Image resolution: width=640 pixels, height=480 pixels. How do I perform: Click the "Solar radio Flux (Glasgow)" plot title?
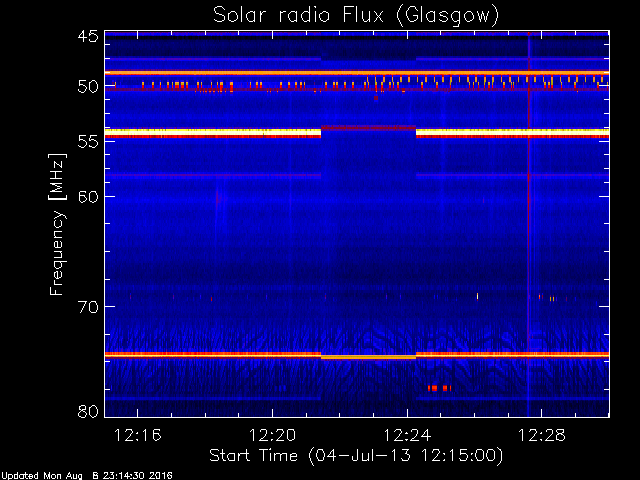356,16
